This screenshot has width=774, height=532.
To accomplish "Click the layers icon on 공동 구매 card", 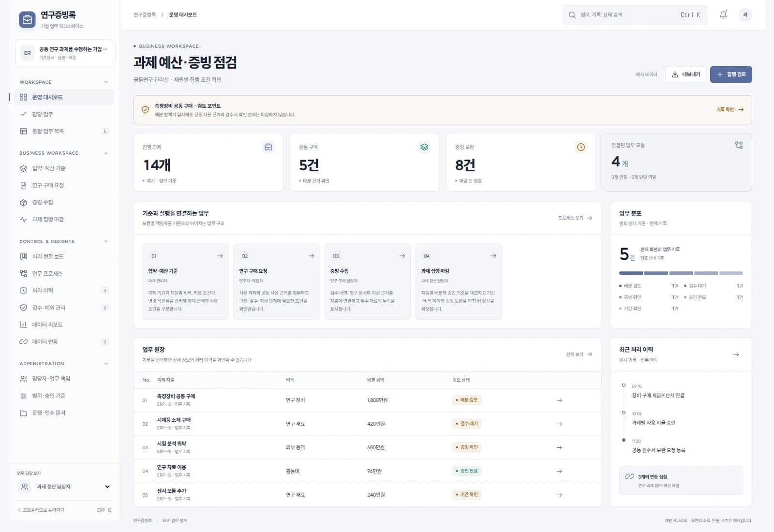I will [424, 147].
